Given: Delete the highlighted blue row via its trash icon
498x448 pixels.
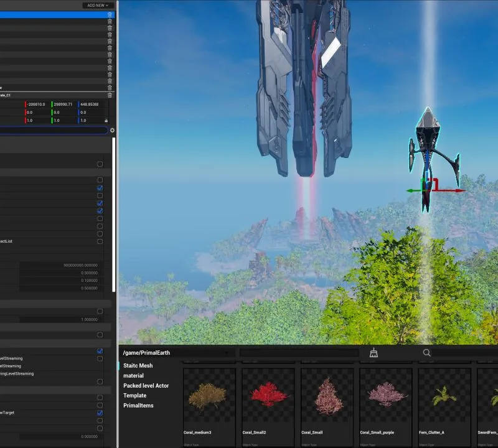Looking at the screenshot, I should (110, 14).
